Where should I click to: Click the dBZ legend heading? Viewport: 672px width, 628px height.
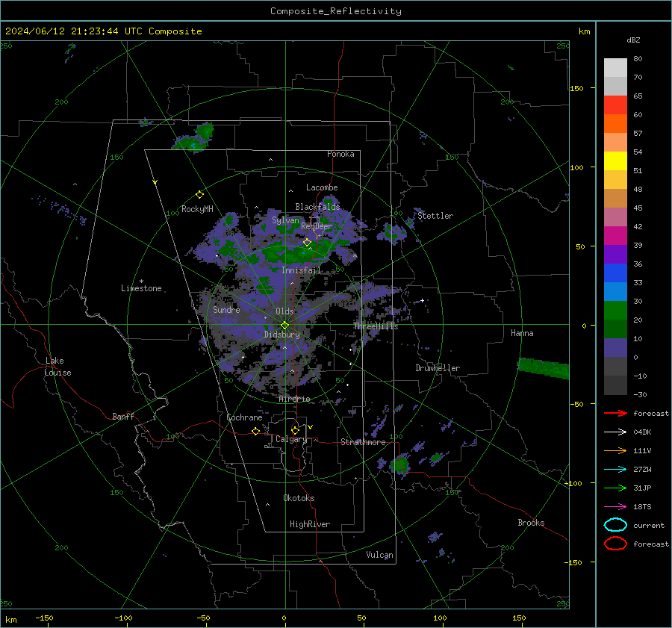[x=633, y=40]
